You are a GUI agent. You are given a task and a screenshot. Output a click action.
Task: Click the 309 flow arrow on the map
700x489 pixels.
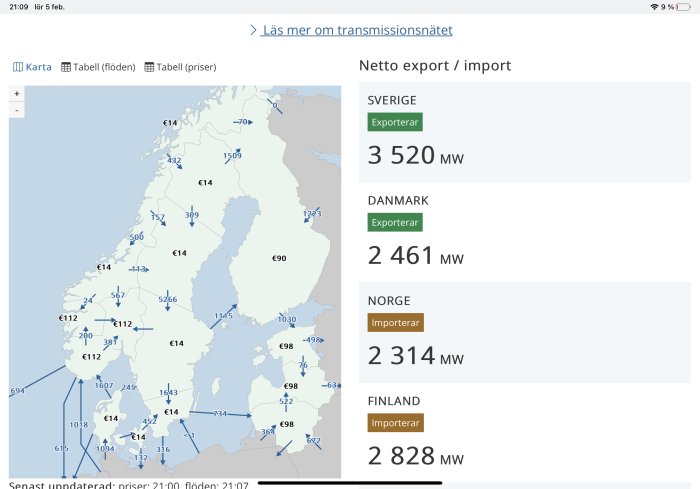pos(192,216)
